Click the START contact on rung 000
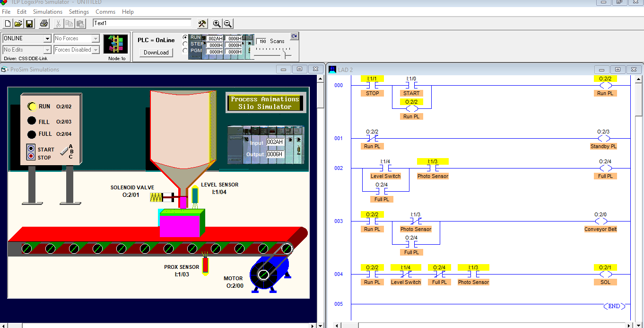 click(411, 86)
